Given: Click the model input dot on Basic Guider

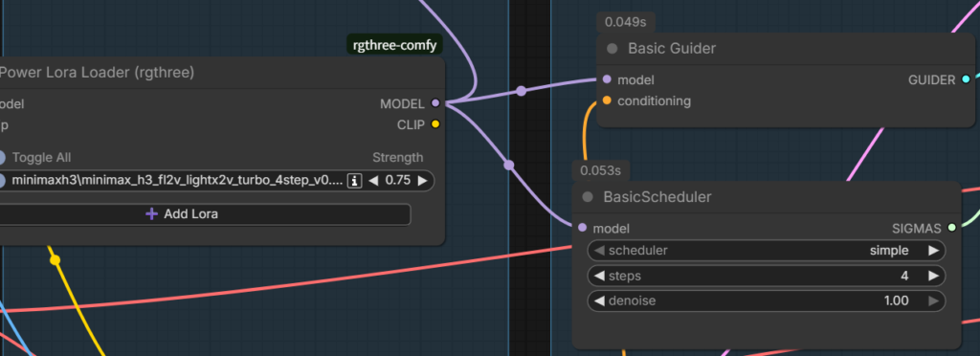Looking at the screenshot, I should click(x=607, y=80).
